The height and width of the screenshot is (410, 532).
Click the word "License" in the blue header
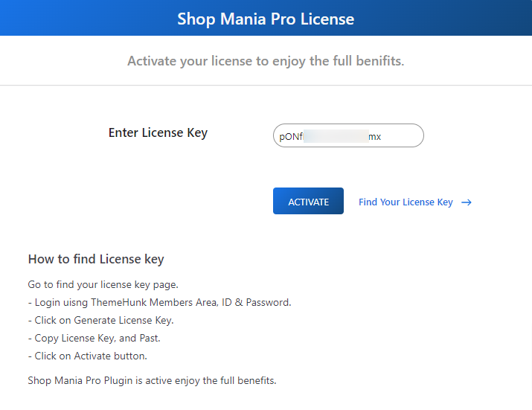[x=327, y=19]
